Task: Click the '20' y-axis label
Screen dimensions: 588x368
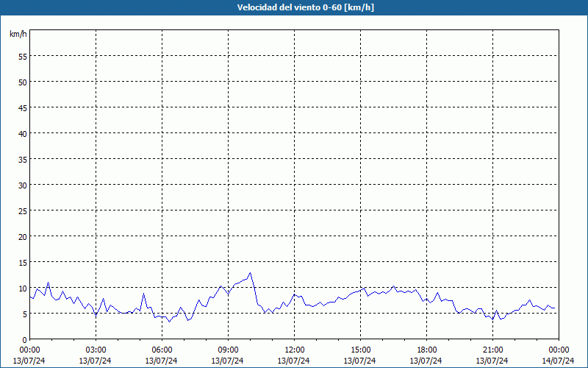Action: (23, 236)
